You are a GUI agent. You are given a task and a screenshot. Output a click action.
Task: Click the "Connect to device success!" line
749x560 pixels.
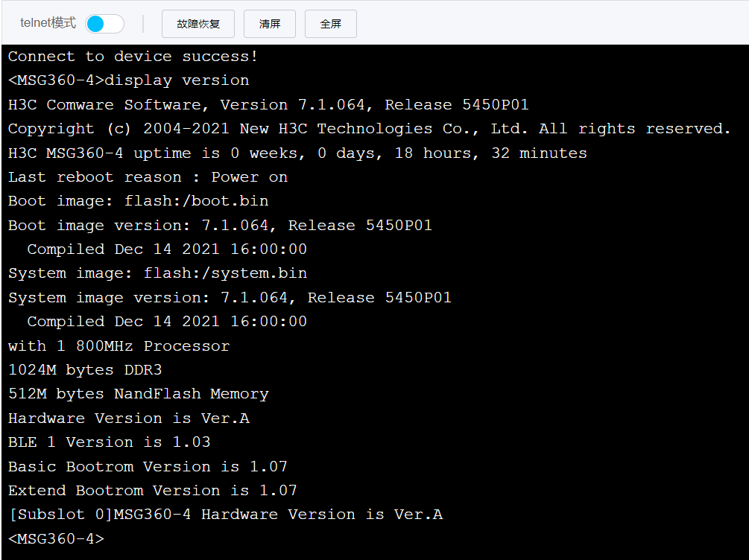(133, 57)
